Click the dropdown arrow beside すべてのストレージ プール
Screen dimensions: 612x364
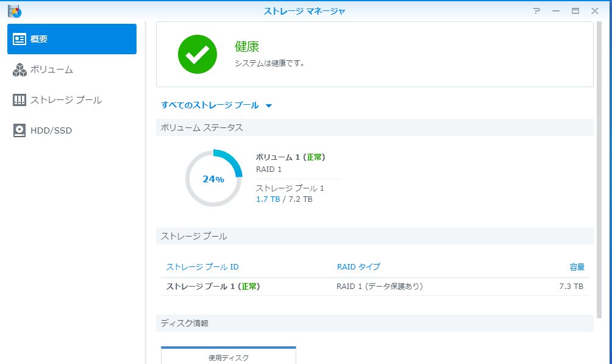tap(269, 105)
